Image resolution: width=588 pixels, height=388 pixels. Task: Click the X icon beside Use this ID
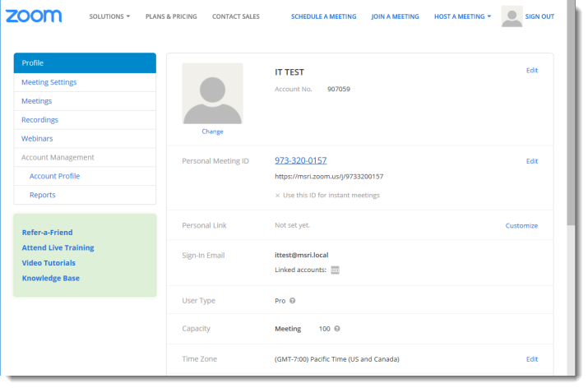pyautogui.click(x=277, y=196)
